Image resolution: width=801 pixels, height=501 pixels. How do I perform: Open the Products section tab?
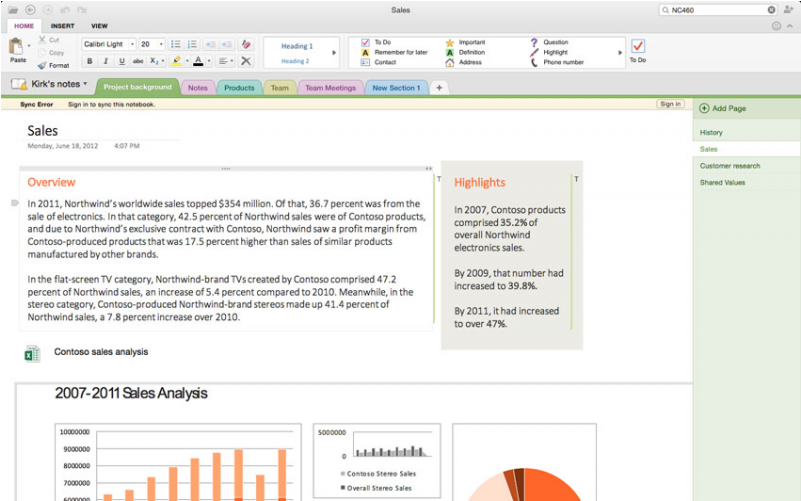pyautogui.click(x=239, y=88)
